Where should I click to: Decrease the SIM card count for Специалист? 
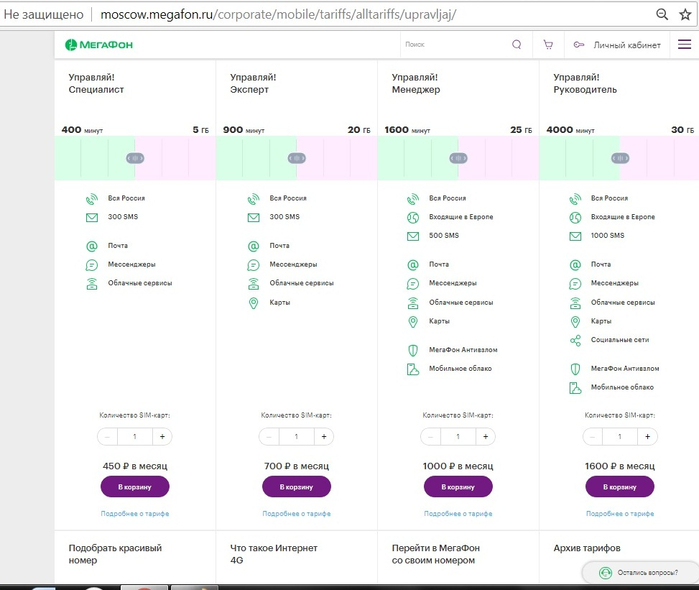107,437
